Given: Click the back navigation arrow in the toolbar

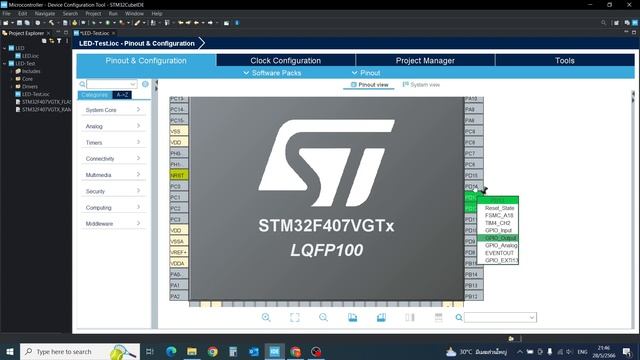Looking at the screenshot, I should [x=196, y=23].
